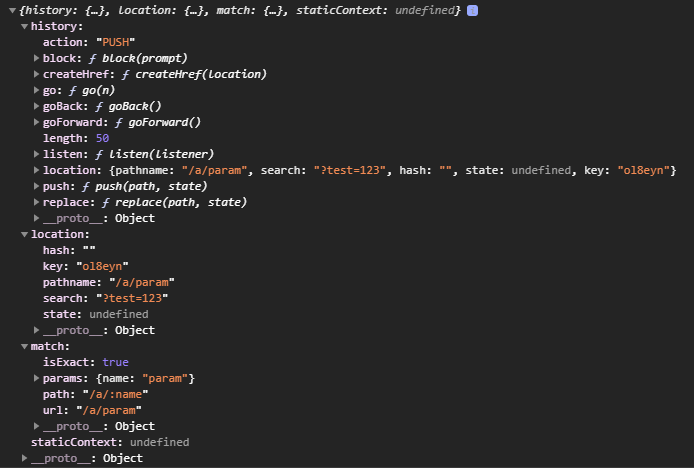This screenshot has width=694, height=468.
Task: Click the info badge after staticContext: undefined
Action: [x=472, y=10]
